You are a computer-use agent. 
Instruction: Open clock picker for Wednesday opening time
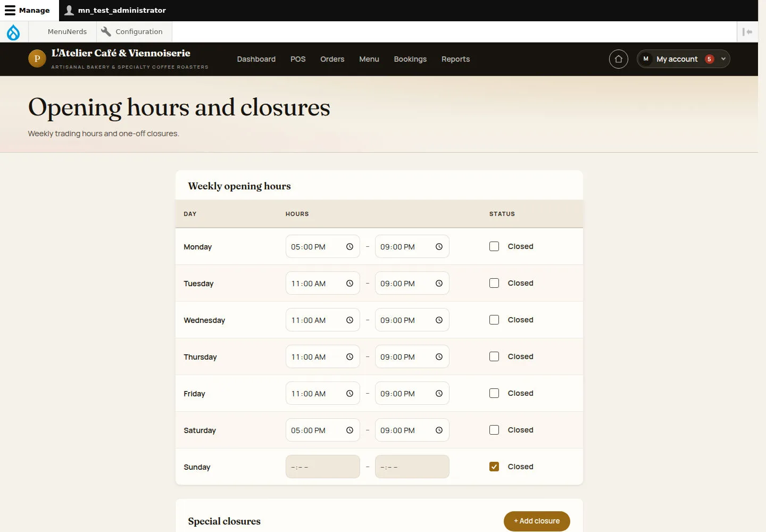point(349,320)
